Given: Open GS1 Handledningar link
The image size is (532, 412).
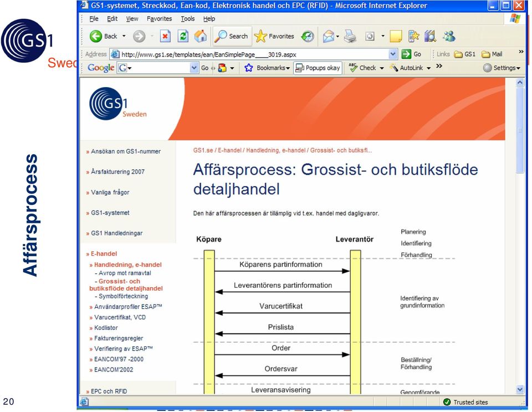Looking at the screenshot, I should click(x=116, y=233).
